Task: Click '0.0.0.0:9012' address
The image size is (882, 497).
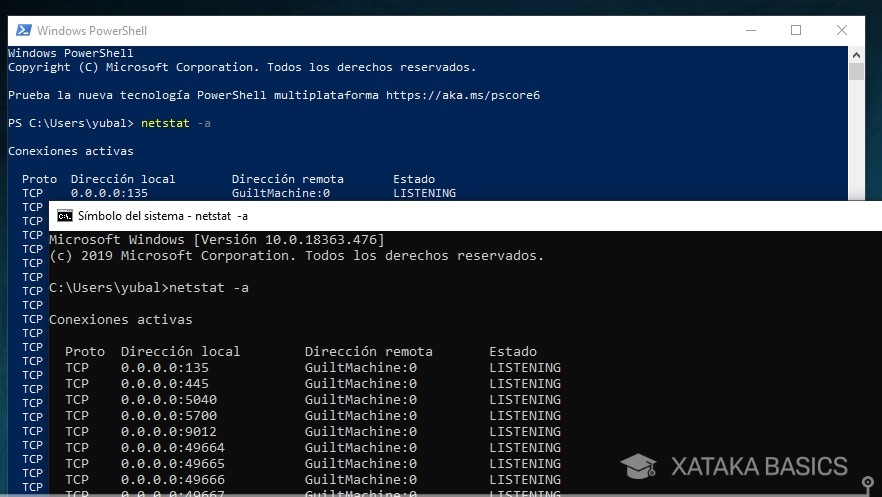Action: point(169,432)
